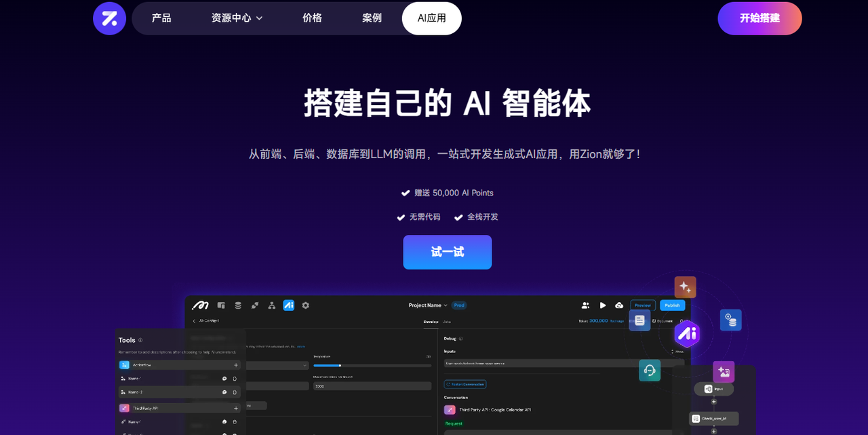
Task: Select the highlighted AI icon in mockup toolbar
Action: (x=289, y=305)
